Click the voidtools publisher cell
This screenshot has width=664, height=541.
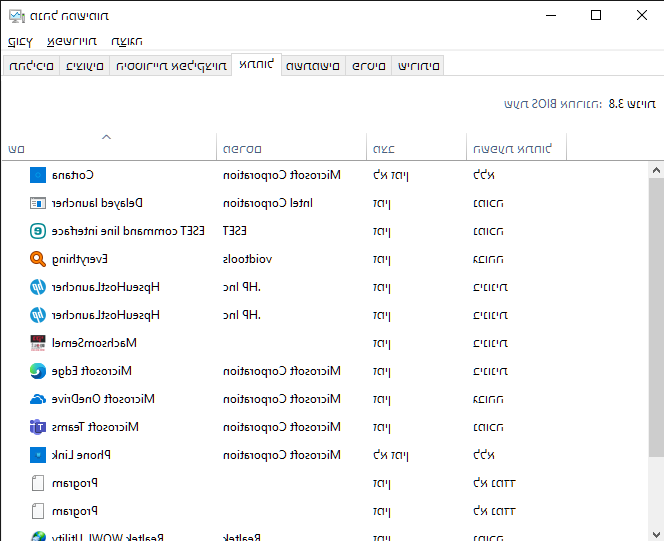[x=247, y=259]
